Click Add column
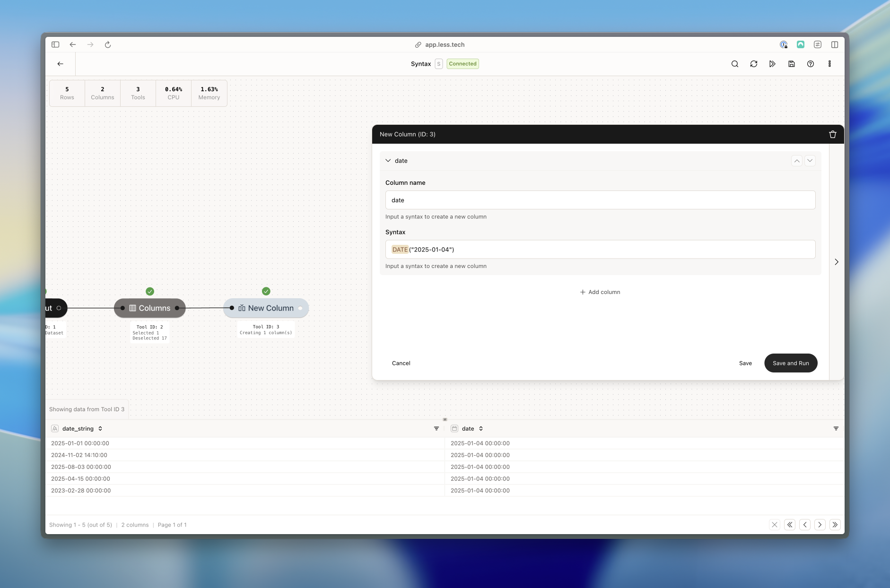890x588 pixels. (600, 292)
